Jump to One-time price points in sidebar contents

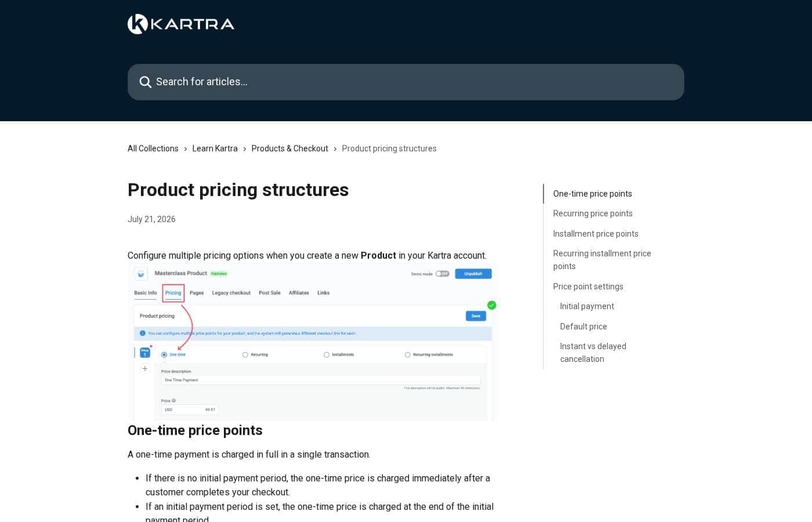pyautogui.click(x=592, y=194)
